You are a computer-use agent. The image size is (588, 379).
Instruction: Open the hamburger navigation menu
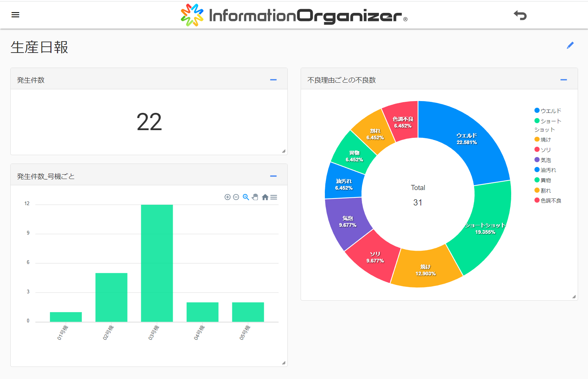click(x=15, y=15)
